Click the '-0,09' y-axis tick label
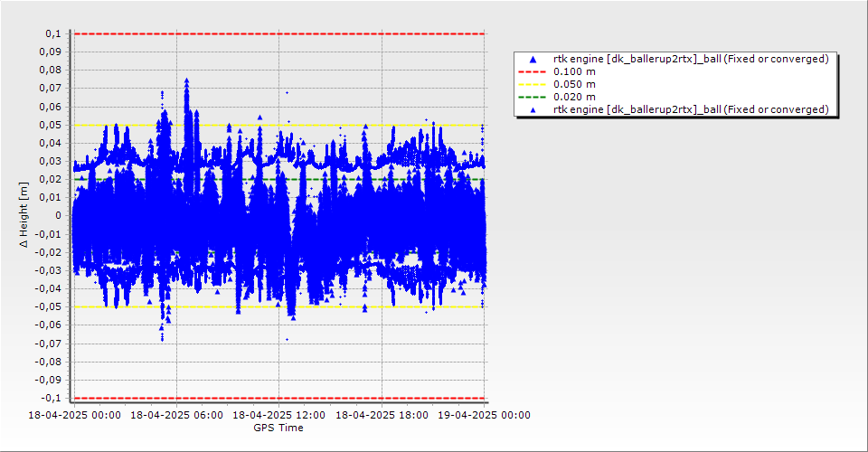Screen dimensions: 868x452 (49, 380)
